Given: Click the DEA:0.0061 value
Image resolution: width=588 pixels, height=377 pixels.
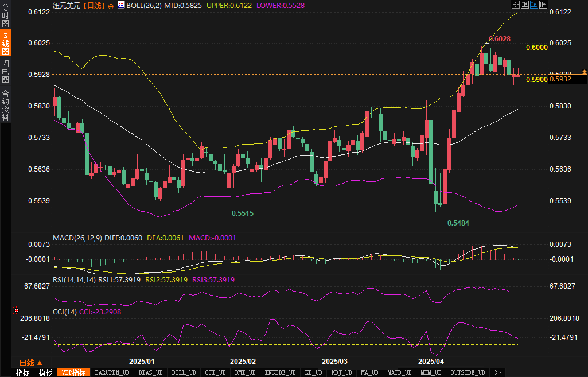Looking at the screenshot, I should pyautogui.click(x=165, y=238).
